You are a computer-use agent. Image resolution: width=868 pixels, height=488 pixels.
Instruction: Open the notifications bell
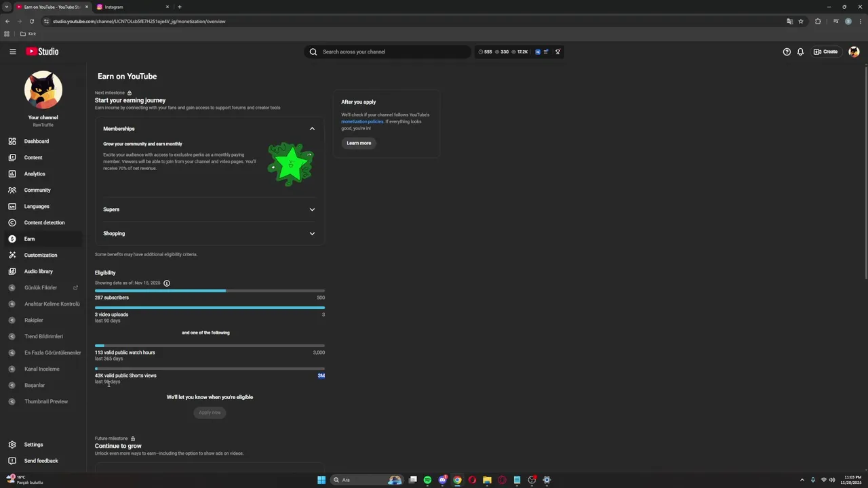(x=800, y=52)
